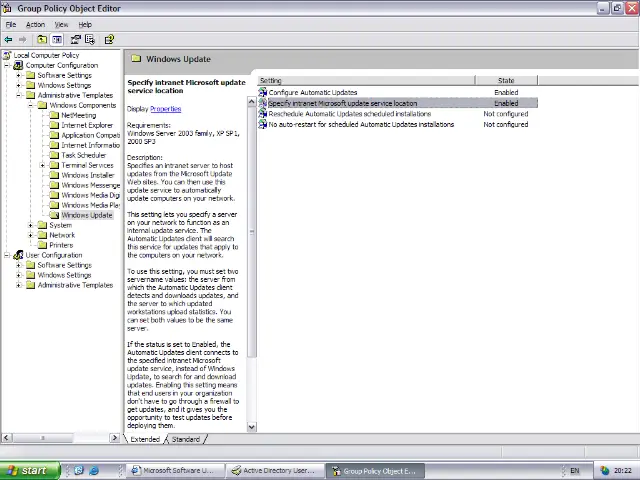This screenshot has height=480, width=640.
Task: Click the description pane scroll up arrow
Action: (x=252, y=102)
